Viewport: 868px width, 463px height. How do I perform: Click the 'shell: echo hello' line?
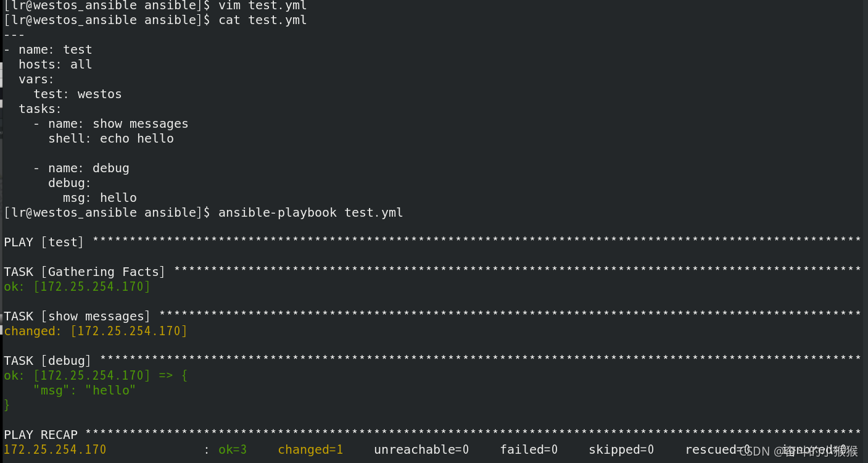[x=111, y=138]
